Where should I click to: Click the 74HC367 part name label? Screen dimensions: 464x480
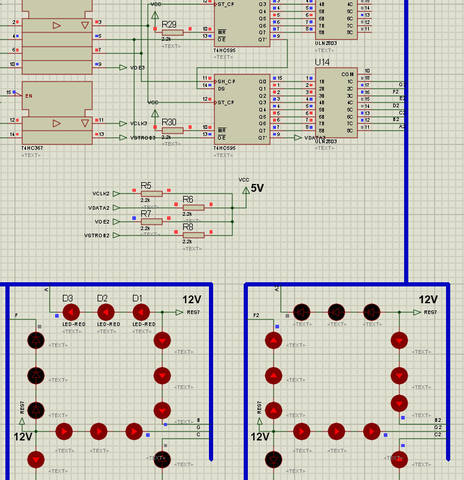coord(32,148)
